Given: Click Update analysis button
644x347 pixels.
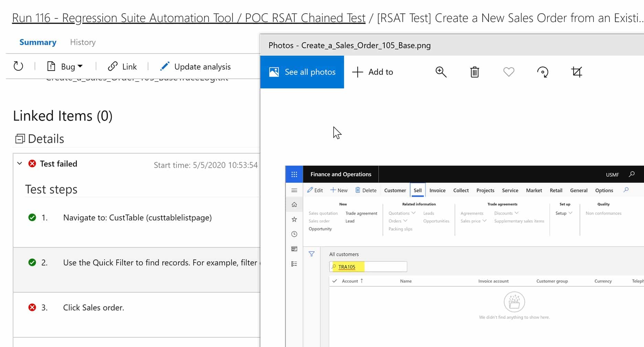Looking at the screenshot, I should pos(195,66).
